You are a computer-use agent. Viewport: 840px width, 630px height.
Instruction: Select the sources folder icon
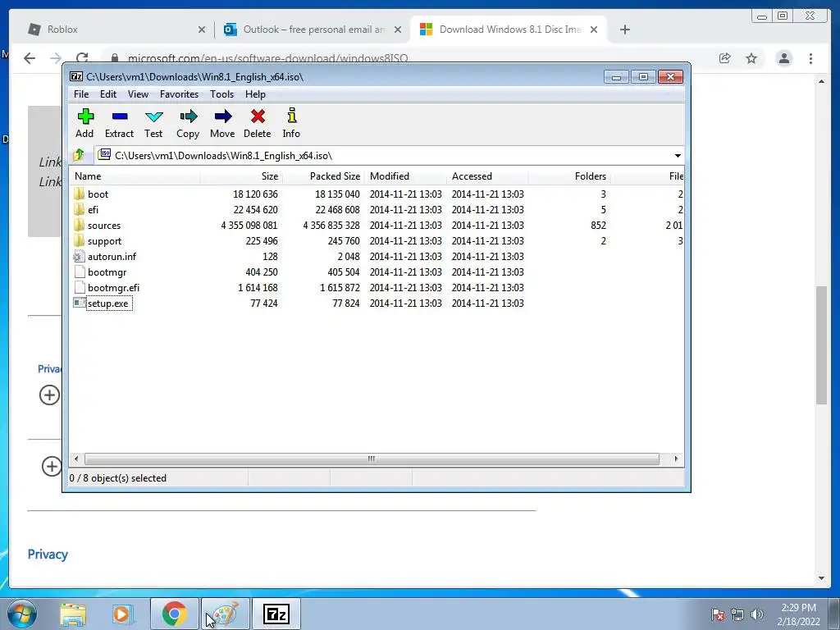coord(80,225)
